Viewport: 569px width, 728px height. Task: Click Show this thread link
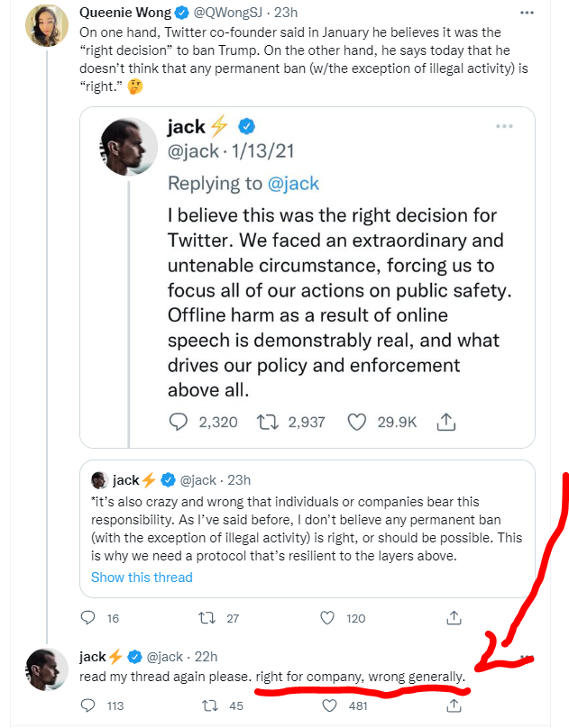142,577
